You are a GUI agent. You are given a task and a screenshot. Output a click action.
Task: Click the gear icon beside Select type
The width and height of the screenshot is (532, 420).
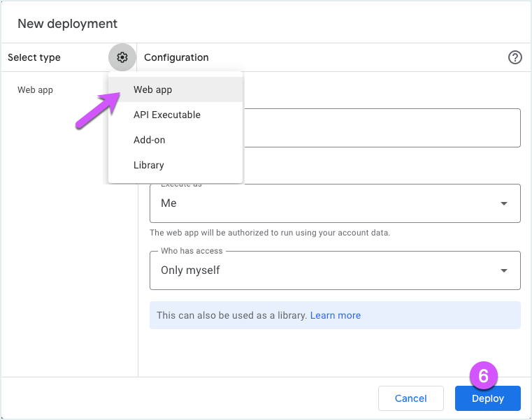click(122, 57)
